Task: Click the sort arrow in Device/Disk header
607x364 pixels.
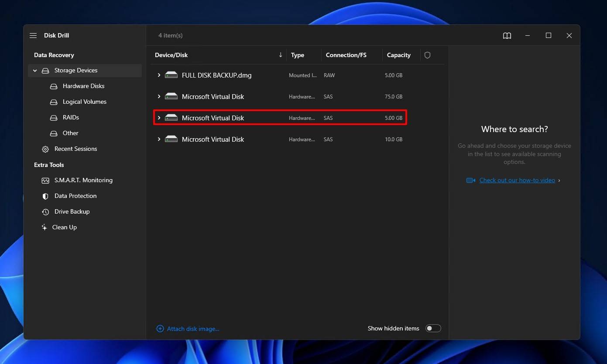Action: [x=281, y=55]
